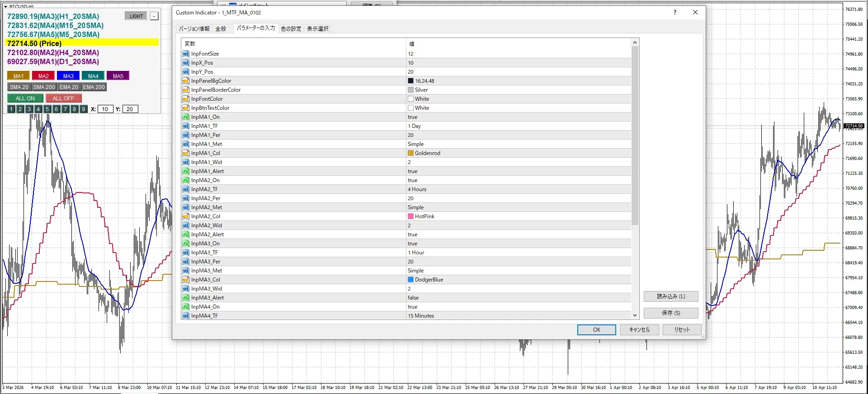Click the icon beside InpFontSize
The image size is (868, 394).
[185, 54]
